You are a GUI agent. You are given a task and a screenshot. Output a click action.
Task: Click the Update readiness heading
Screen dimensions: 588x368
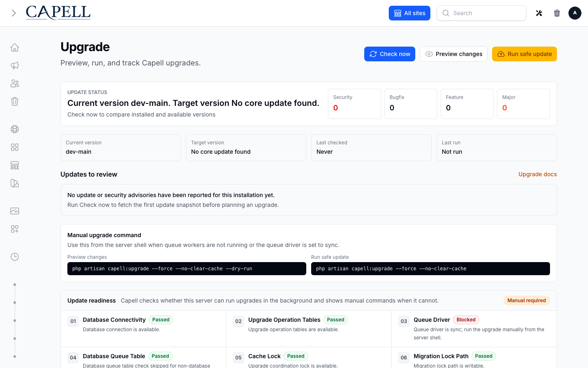pyautogui.click(x=91, y=301)
